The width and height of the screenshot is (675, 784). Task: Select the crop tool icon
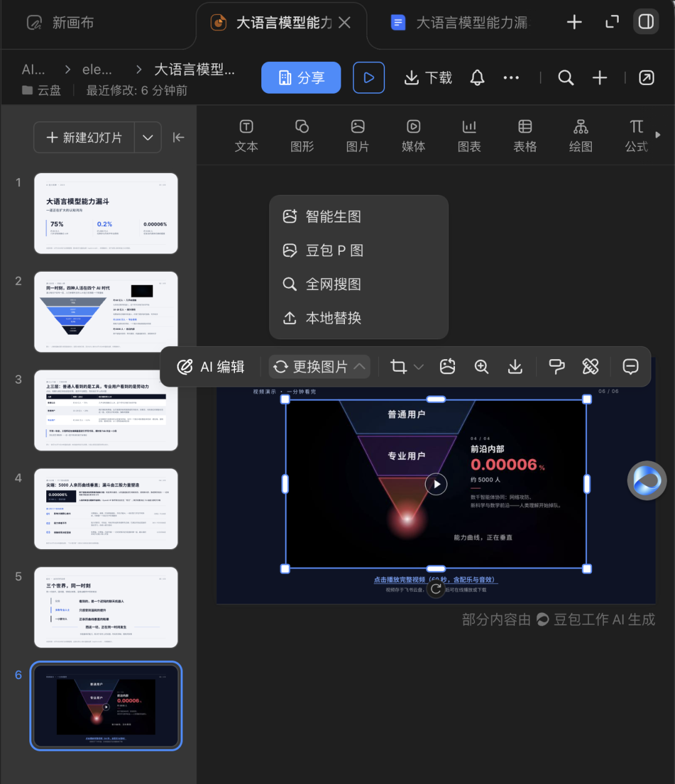(398, 367)
